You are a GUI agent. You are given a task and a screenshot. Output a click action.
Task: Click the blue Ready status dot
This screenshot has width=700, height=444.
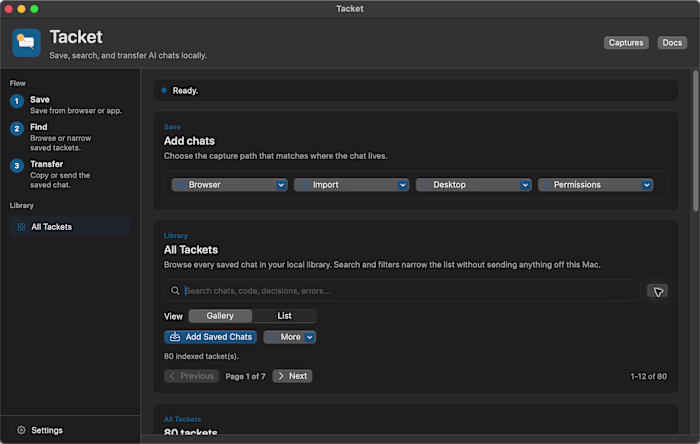coord(164,91)
